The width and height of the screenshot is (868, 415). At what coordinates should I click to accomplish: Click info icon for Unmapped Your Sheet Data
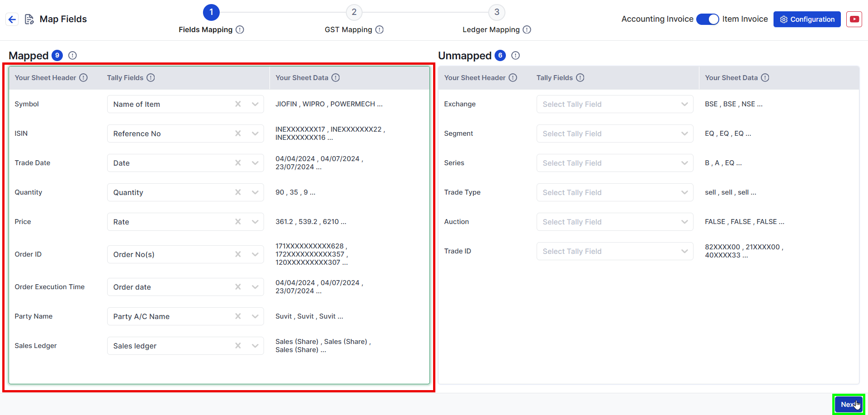coord(765,77)
